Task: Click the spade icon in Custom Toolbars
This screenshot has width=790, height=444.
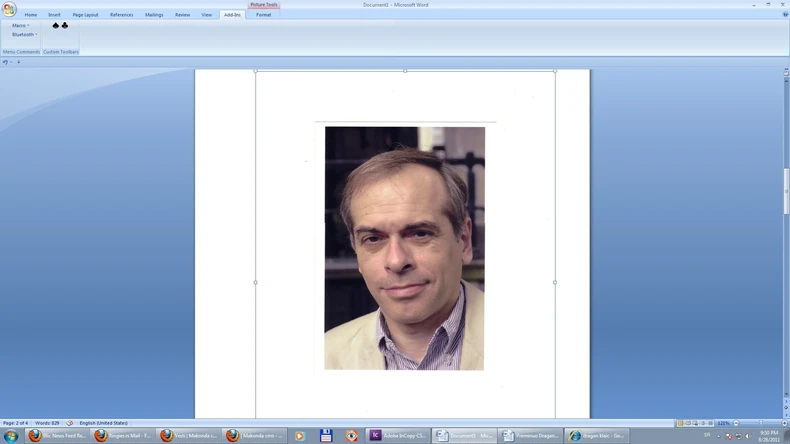Action: [56, 25]
